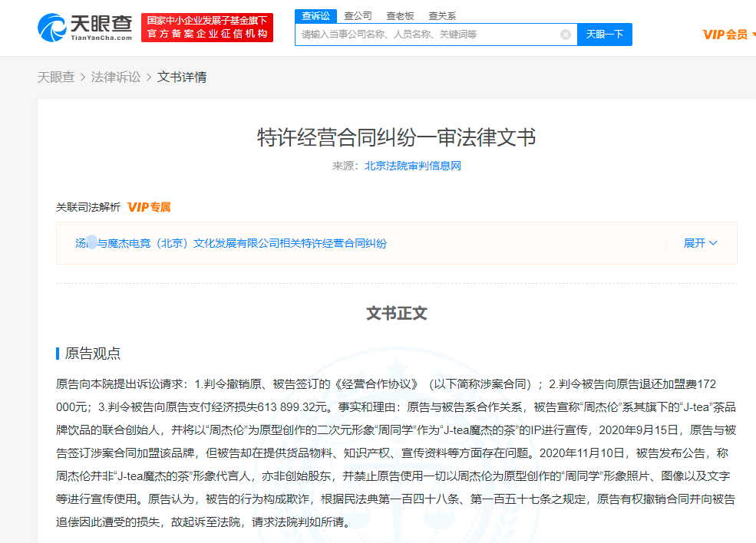Open the VIP会员 menu
This screenshot has width=756, height=543.
pyautogui.click(x=728, y=35)
